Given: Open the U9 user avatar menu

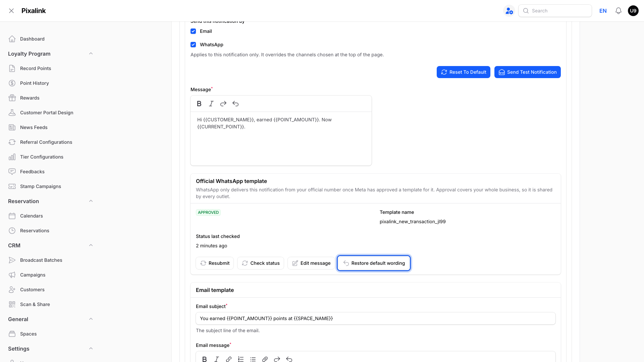Looking at the screenshot, I should pyautogui.click(x=633, y=11).
